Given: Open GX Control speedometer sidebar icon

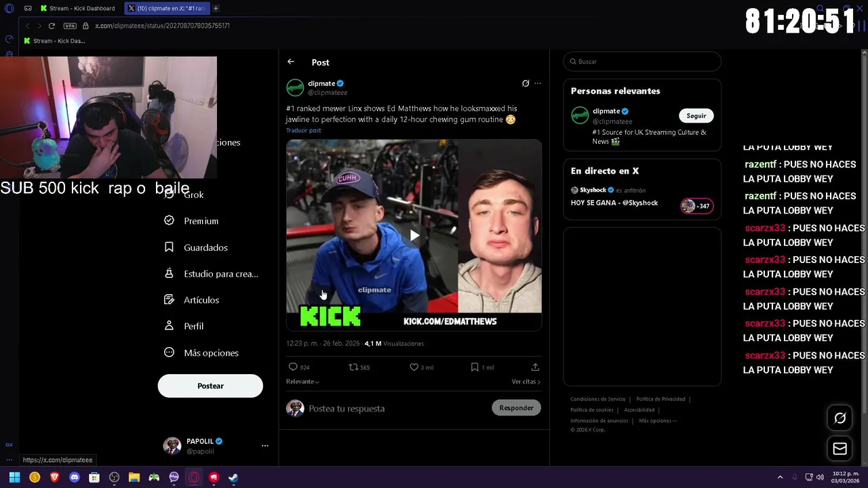Looking at the screenshot, I should [x=9, y=39].
